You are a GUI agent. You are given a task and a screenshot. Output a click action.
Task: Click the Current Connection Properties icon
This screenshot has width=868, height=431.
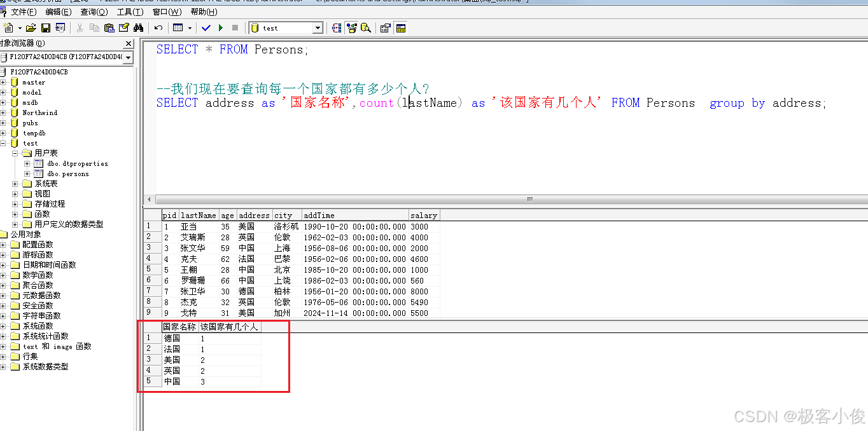click(385, 28)
